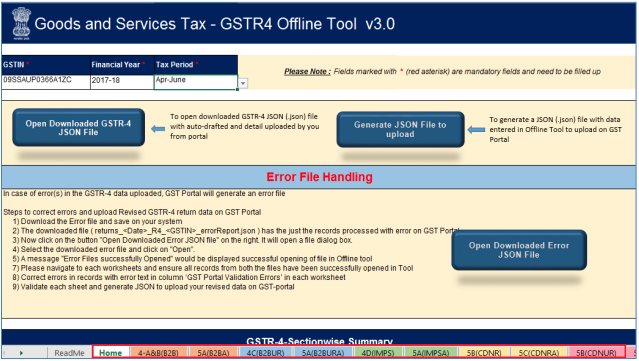Click Open Downloaded Error JSON File button
The width and height of the screenshot is (639, 361).
pyautogui.click(x=519, y=250)
